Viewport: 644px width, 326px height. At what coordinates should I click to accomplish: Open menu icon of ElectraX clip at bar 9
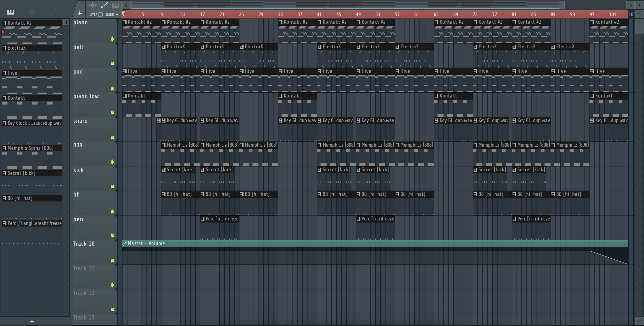click(163, 47)
